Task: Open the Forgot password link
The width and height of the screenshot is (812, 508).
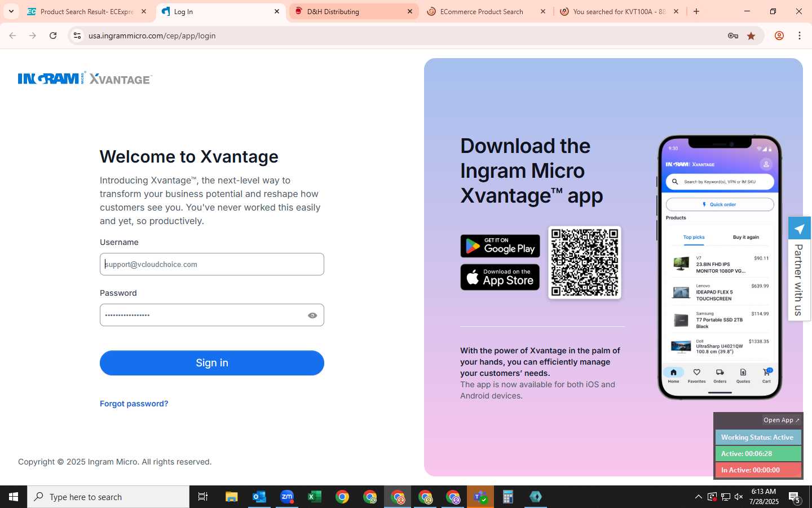Action: 134,404
